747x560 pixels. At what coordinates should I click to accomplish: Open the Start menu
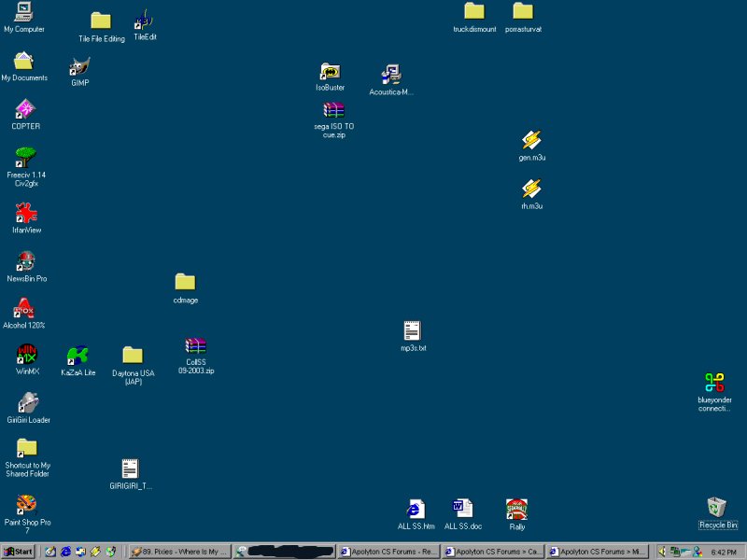coord(18,552)
